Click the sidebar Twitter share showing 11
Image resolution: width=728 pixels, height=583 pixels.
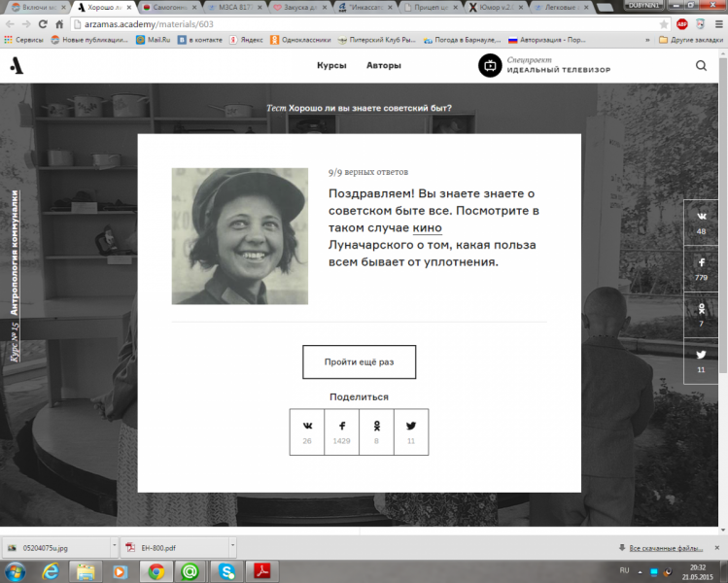(701, 360)
